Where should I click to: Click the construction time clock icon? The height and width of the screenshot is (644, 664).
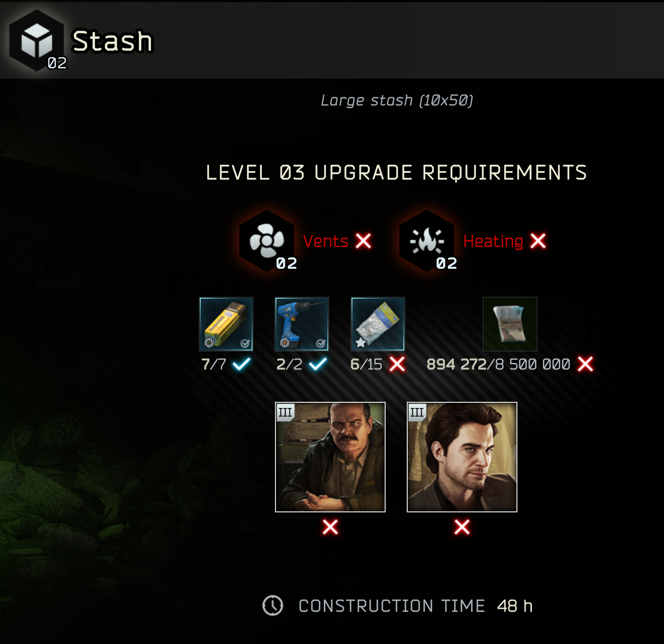tap(272, 605)
